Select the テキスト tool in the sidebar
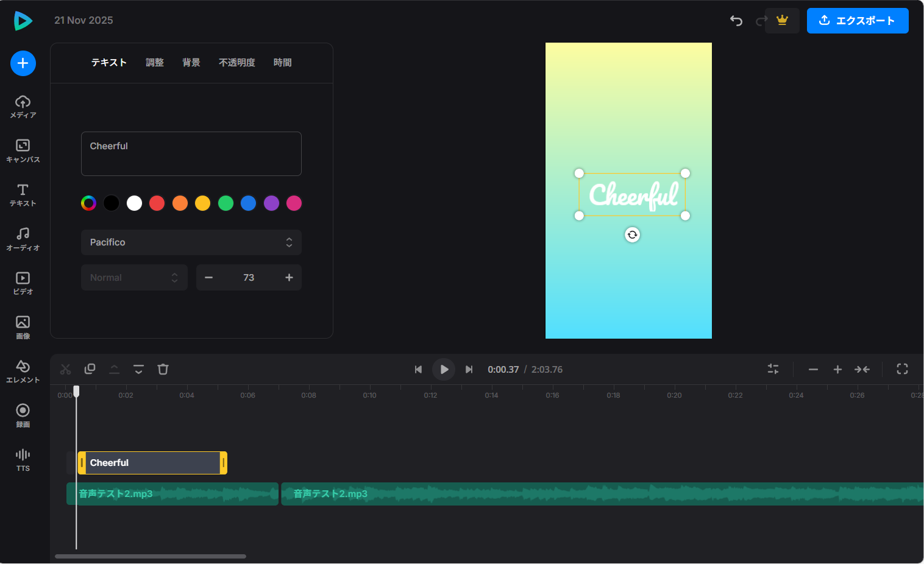 click(23, 195)
